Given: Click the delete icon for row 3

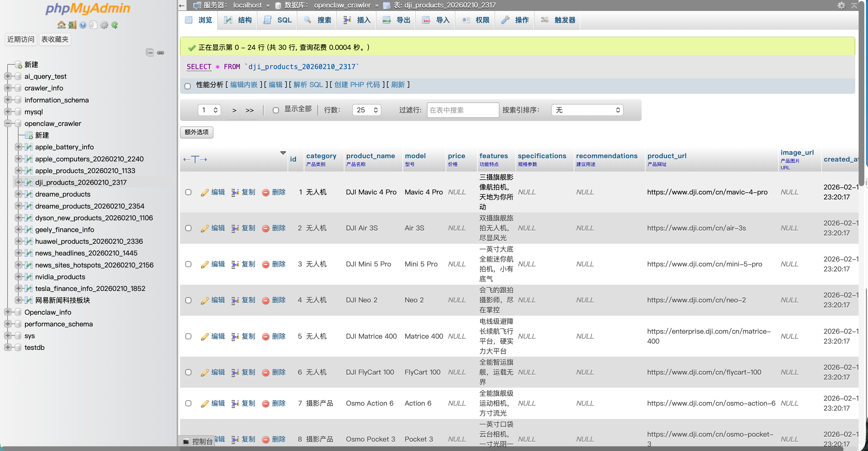Looking at the screenshot, I should 265,264.
